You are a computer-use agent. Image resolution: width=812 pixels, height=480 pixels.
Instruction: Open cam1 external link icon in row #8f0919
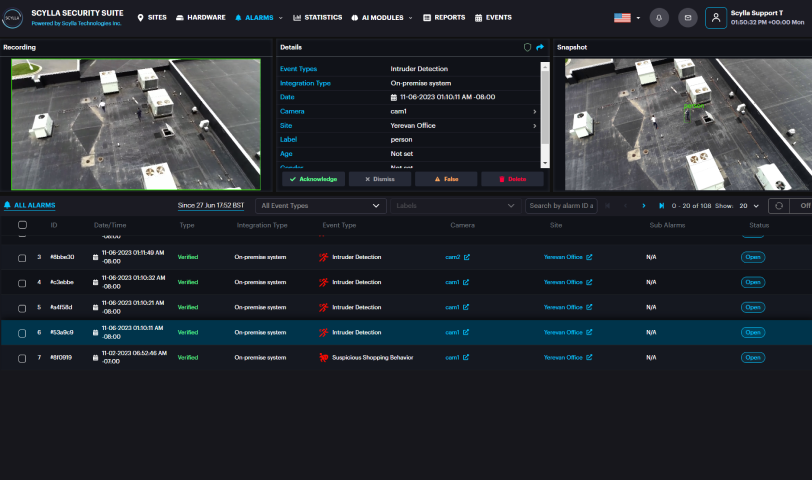pos(466,357)
